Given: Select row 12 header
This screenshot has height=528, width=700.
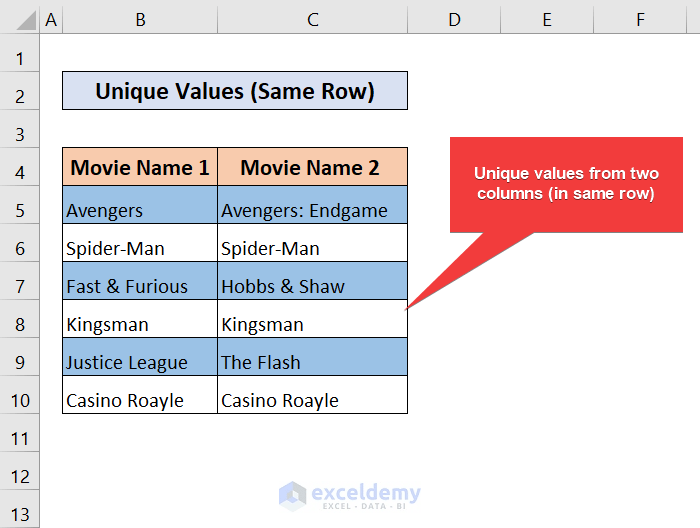Looking at the screenshot, I should (x=20, y=470).
